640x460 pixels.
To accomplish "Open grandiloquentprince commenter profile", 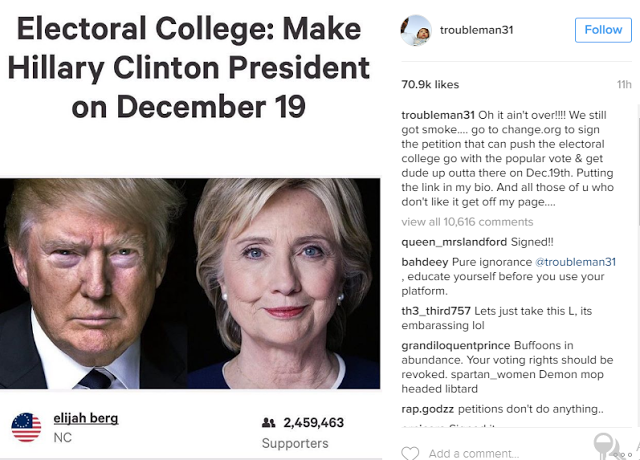I will 456,345.
